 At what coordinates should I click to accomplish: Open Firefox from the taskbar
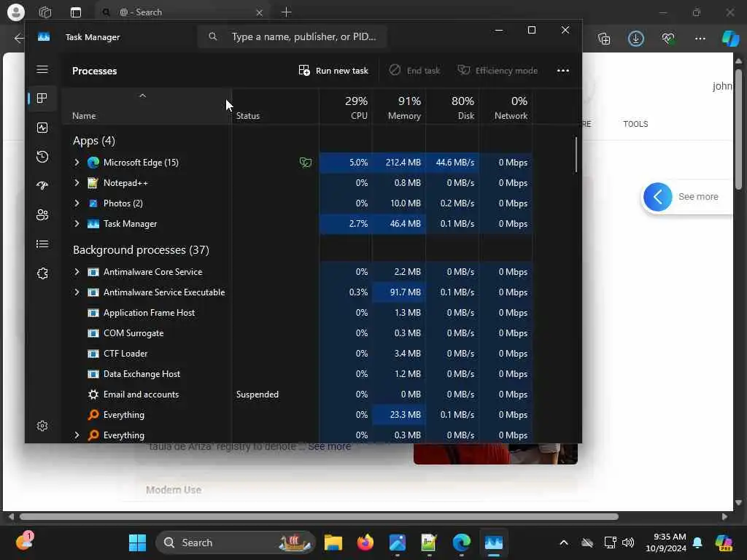click(365, 542)
